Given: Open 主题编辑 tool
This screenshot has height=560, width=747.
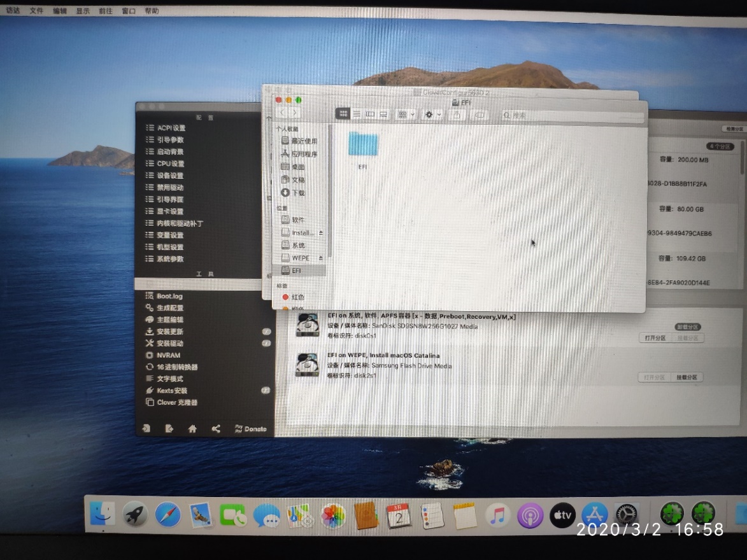Looking at the screenshot, I should coord(164,319).
